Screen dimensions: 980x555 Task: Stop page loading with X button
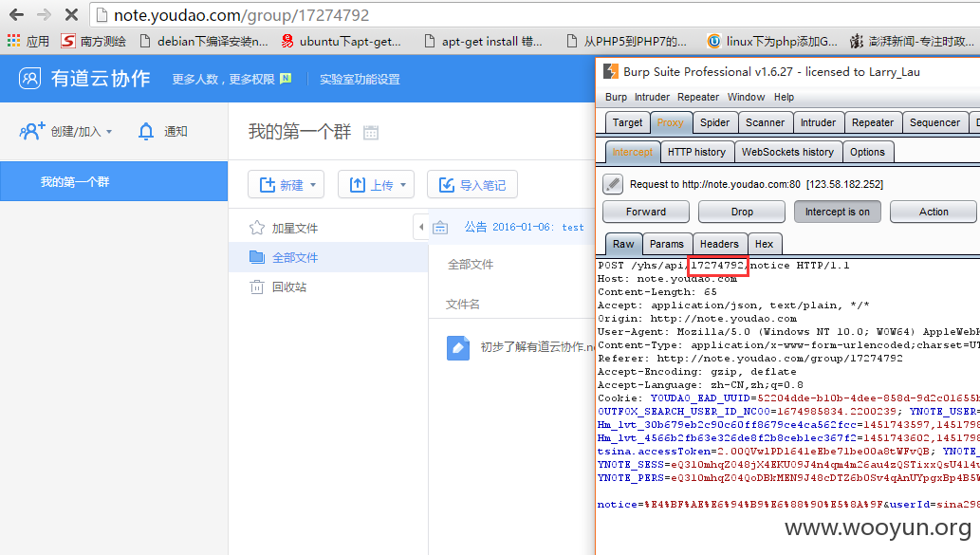(71, 14)
